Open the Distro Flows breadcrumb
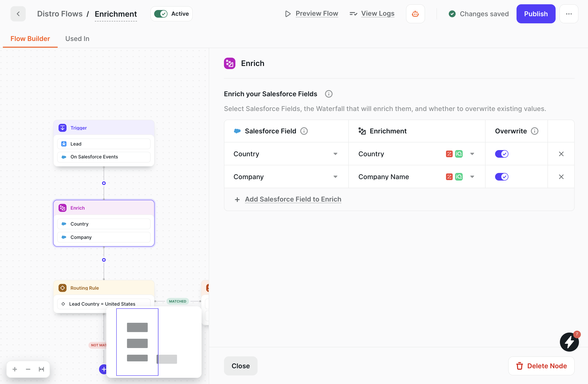The height and width of the screenshot is (384, 588). (60, 14)
